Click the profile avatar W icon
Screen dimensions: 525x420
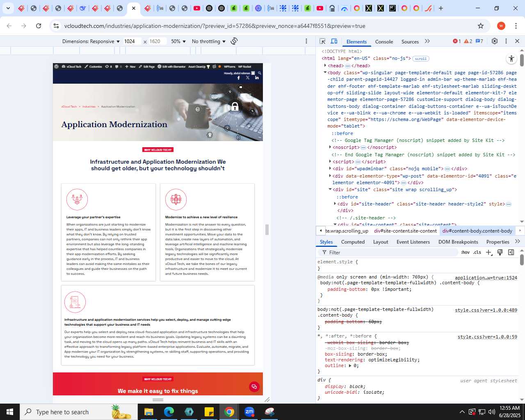(501, 26)
